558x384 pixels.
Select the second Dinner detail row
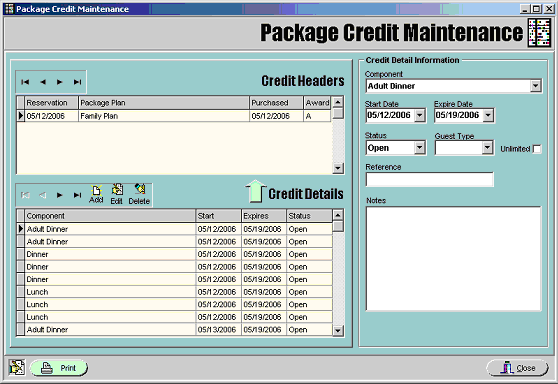click(175, 267)
